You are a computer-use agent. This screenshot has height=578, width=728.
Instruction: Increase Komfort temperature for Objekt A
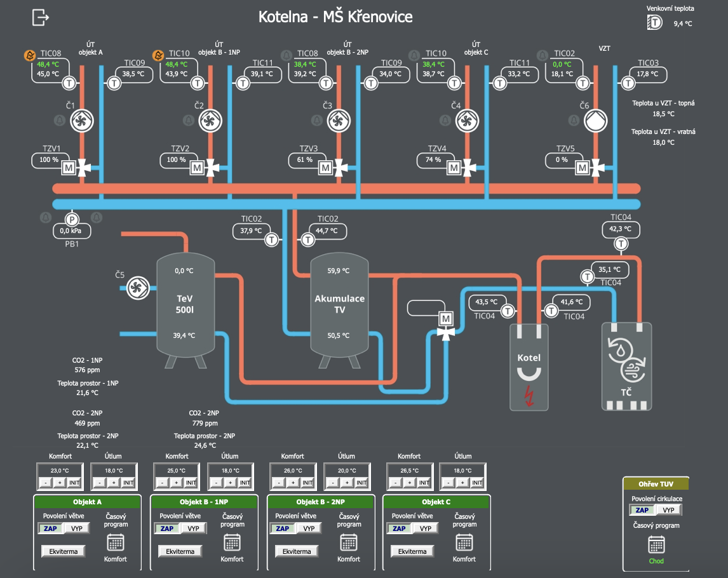(60, 483)
